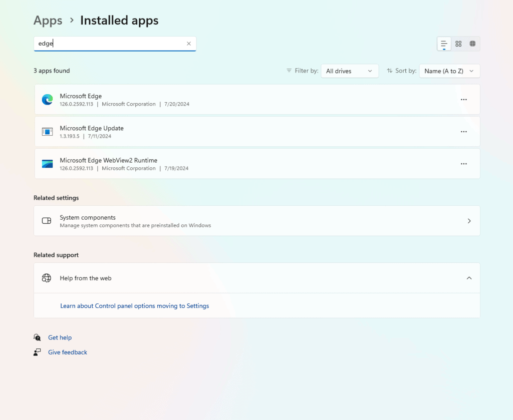This screenshot has width=513, height=420.
Task: Click the sort arrows icon
Action: (x=389, y=71)
